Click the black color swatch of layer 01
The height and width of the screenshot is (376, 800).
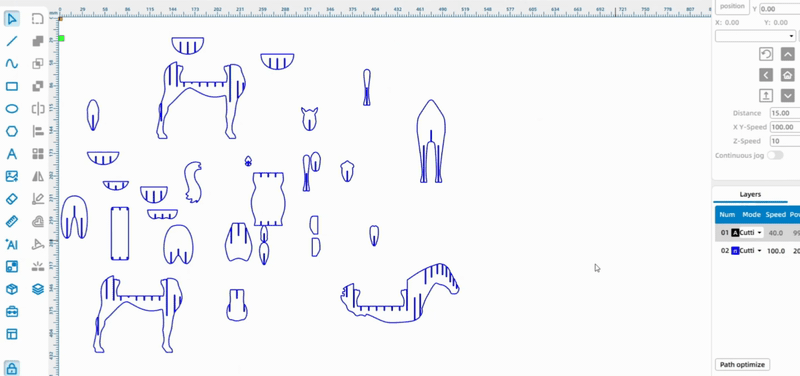(735, 233)
